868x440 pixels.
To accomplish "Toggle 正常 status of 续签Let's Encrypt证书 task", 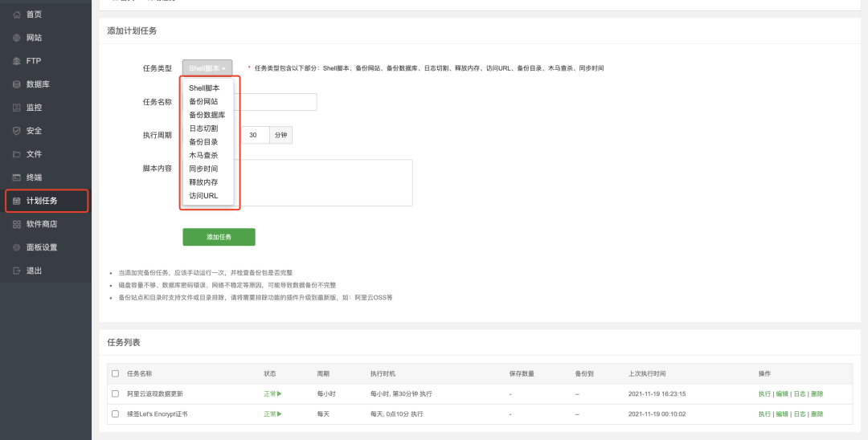I will [272, 414].
